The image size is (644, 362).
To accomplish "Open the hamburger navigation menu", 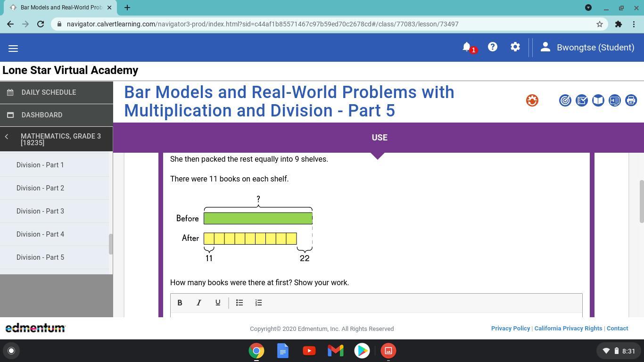I will tap(13, 49).
